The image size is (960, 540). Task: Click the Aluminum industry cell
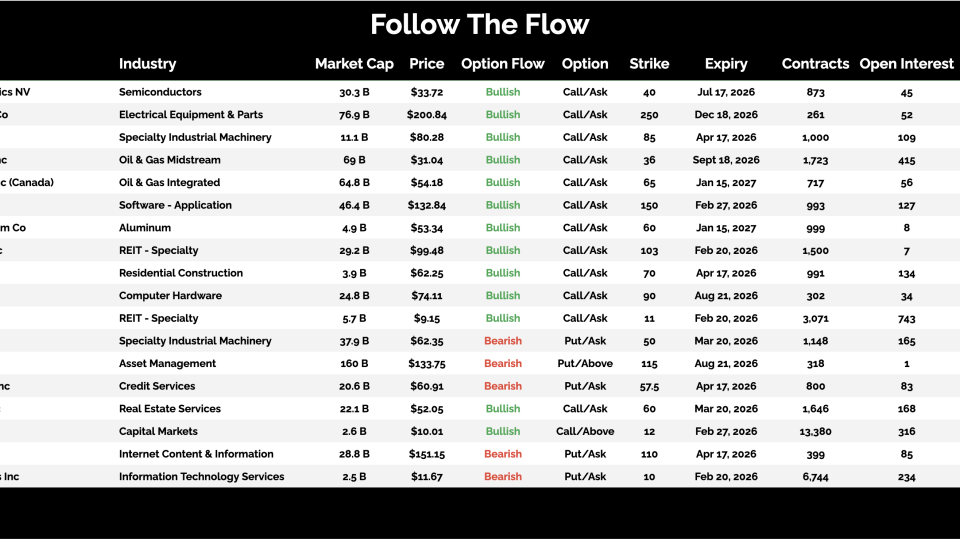pyautogui.click(x=145, y=228)
